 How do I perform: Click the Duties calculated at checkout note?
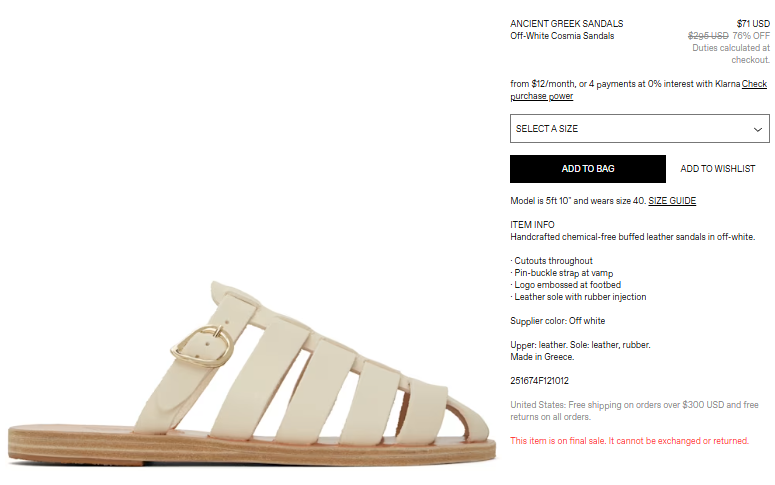[731, 54]
